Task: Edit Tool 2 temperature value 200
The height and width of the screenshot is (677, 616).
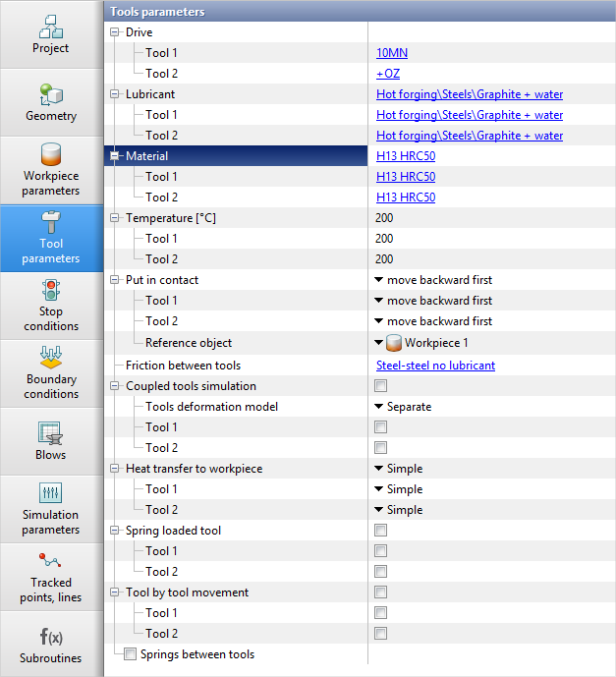Action: coord(384,259)
